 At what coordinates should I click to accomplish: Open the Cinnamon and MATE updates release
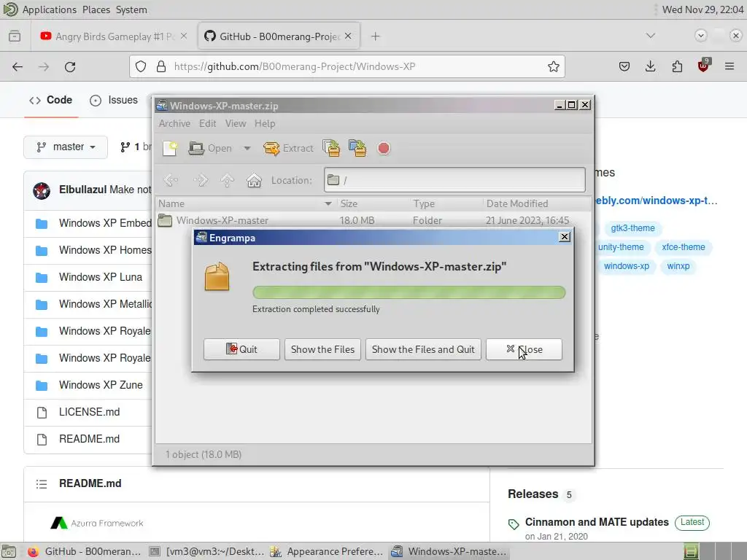pos(597,522)
